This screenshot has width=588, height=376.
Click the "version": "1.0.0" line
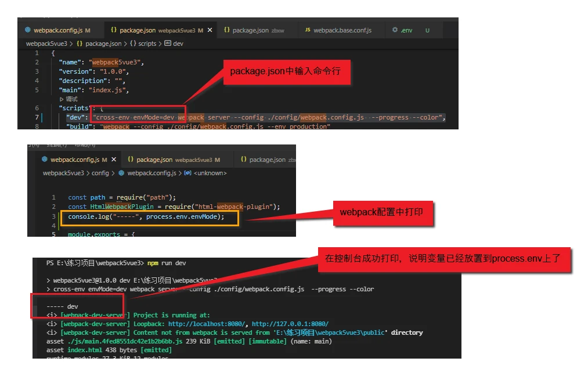click(94, 71)
